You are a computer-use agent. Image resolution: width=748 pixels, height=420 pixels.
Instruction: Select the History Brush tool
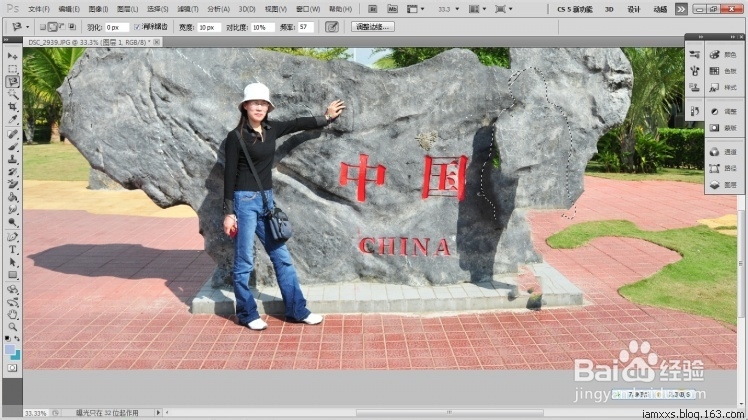pos(12,172)
